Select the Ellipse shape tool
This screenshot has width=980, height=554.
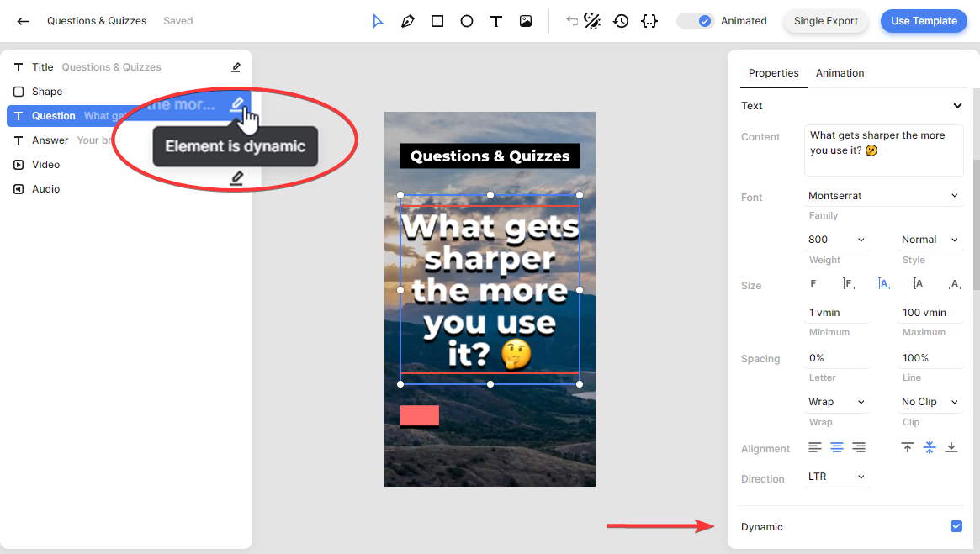467,21
